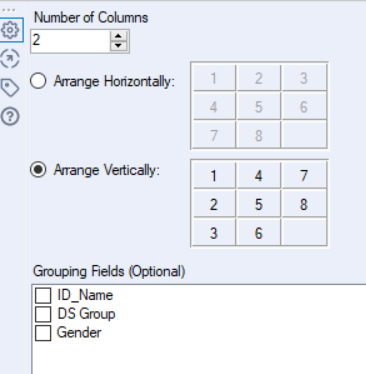Click the empty area of the Grouping Fields list
The height and width of the screenshot is (374, 366).
200,358
